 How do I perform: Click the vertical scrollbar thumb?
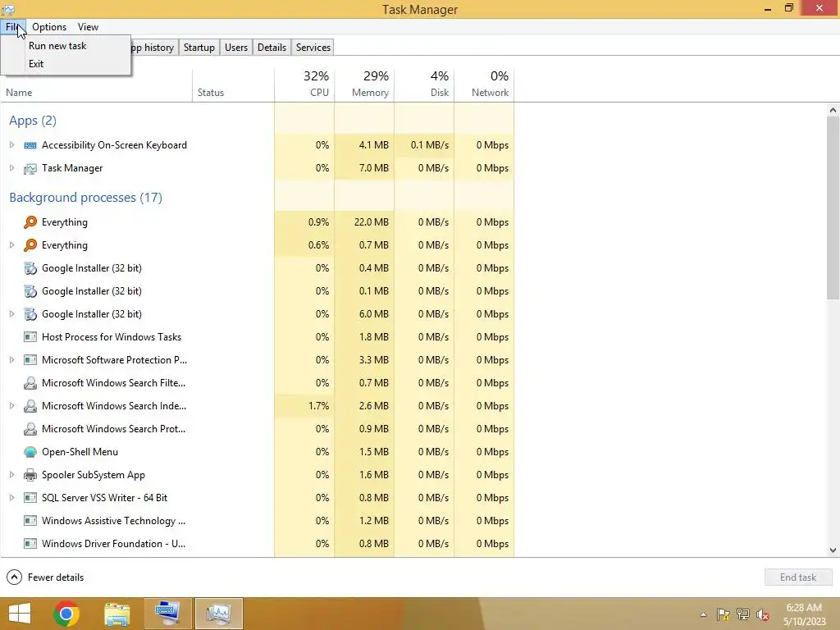(833, 208)
